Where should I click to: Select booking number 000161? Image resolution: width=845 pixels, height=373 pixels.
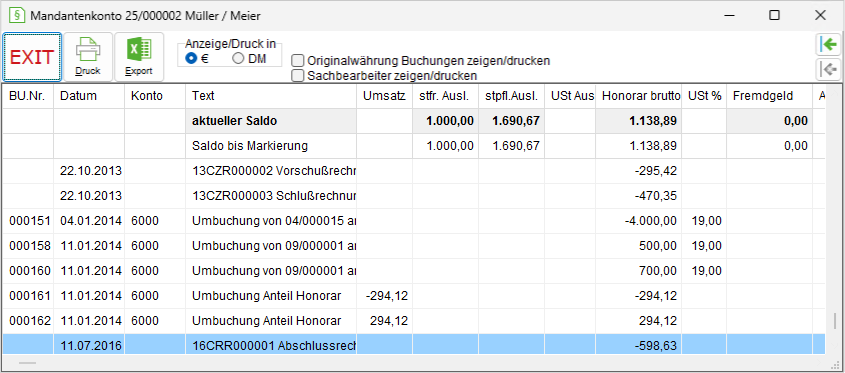(30, 296)
